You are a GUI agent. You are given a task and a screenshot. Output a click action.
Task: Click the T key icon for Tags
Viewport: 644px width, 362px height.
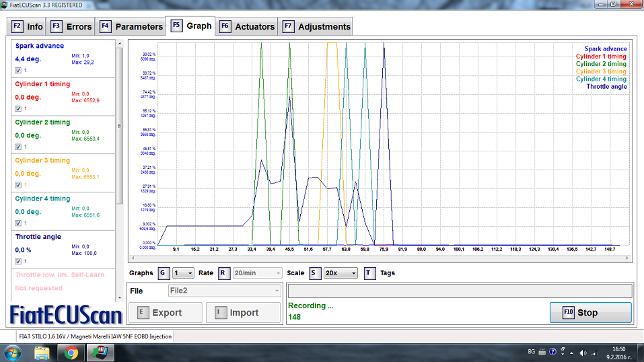coord(369,273)
